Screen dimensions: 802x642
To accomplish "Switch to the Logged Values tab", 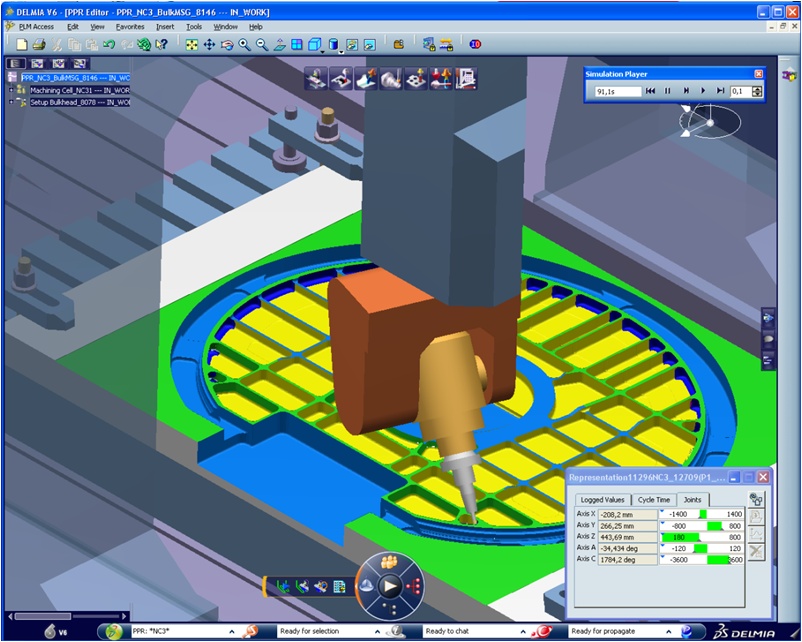I will tap(603, 500).
